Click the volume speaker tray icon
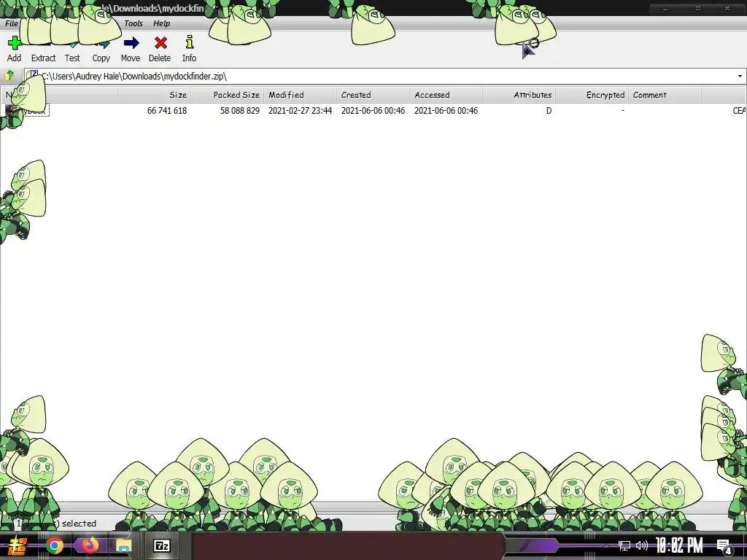This screenshot has height=560, width=747. [642, 545]
